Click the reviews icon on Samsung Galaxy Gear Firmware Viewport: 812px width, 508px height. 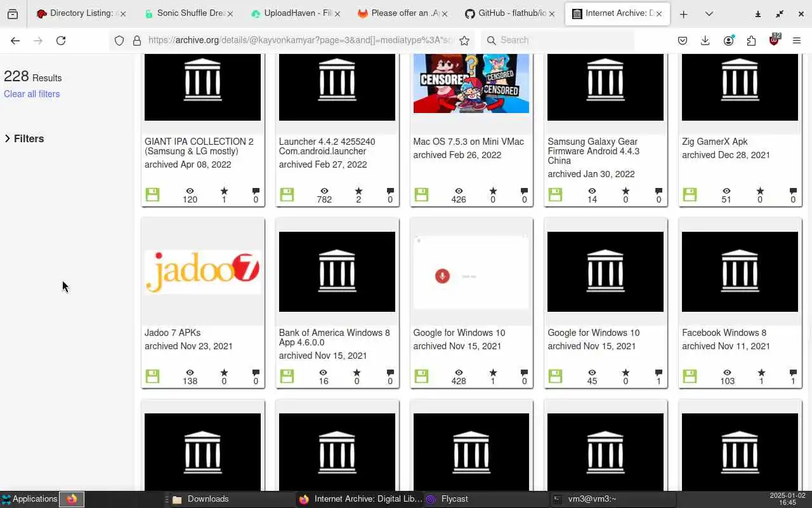click(658, 190)
